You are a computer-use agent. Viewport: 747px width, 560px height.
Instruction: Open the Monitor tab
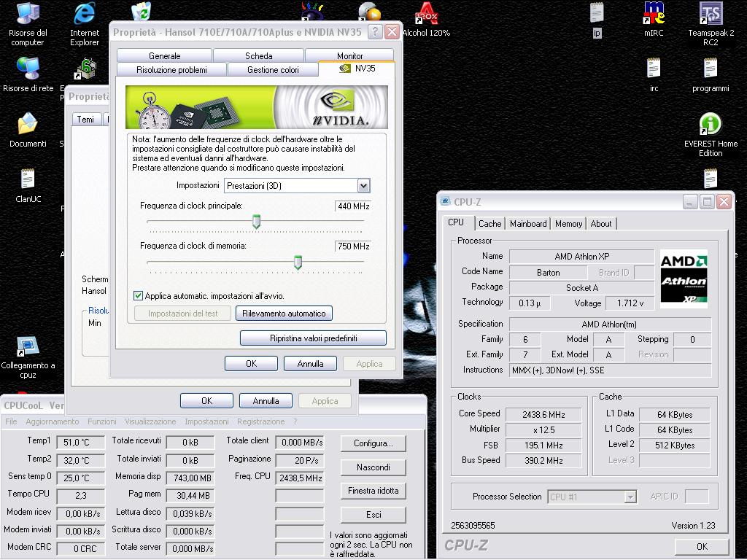coord(349,55)
